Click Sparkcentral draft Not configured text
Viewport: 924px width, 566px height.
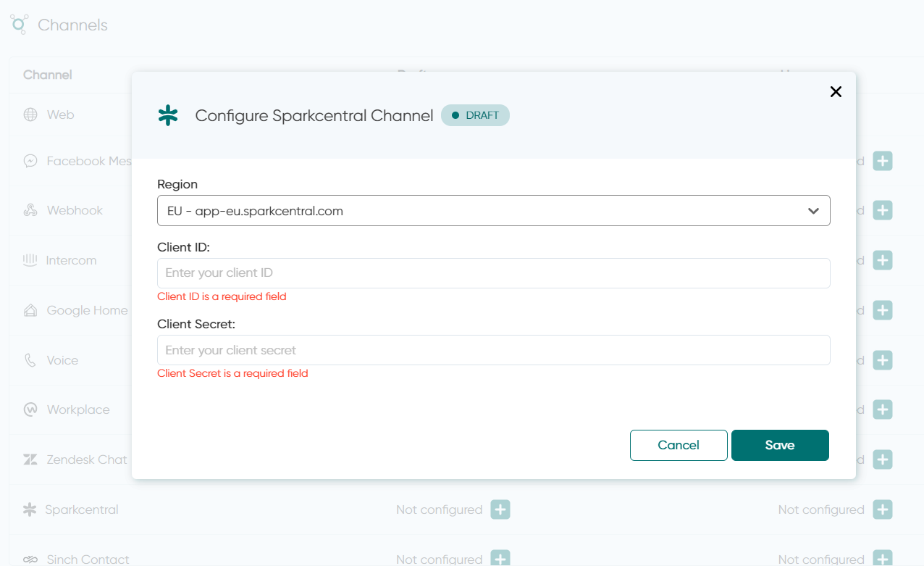click(440, 509)
